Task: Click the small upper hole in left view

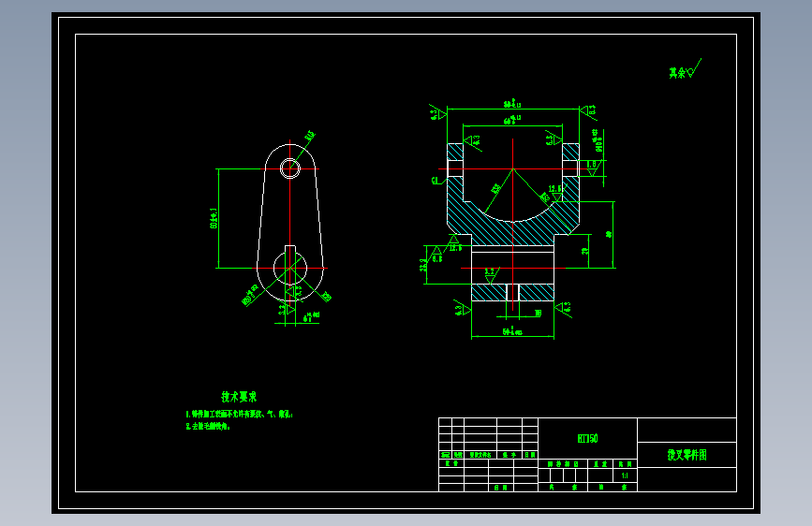Action: point(290,168)
